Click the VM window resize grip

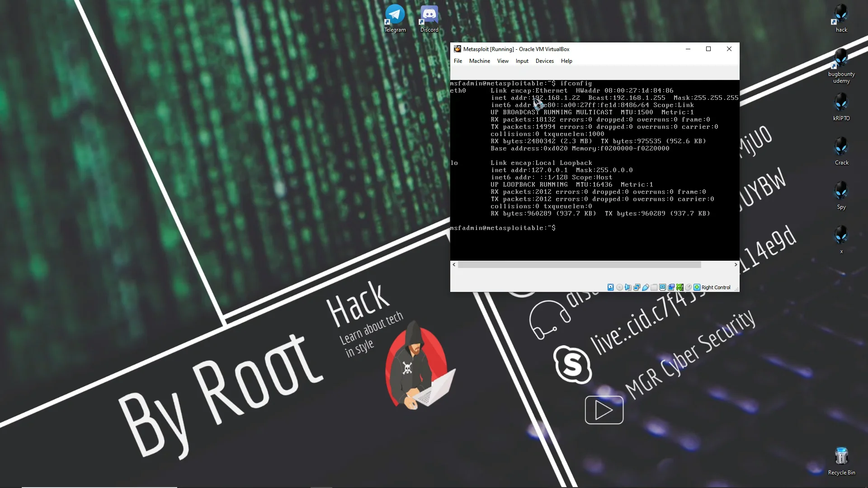(736, 289)
